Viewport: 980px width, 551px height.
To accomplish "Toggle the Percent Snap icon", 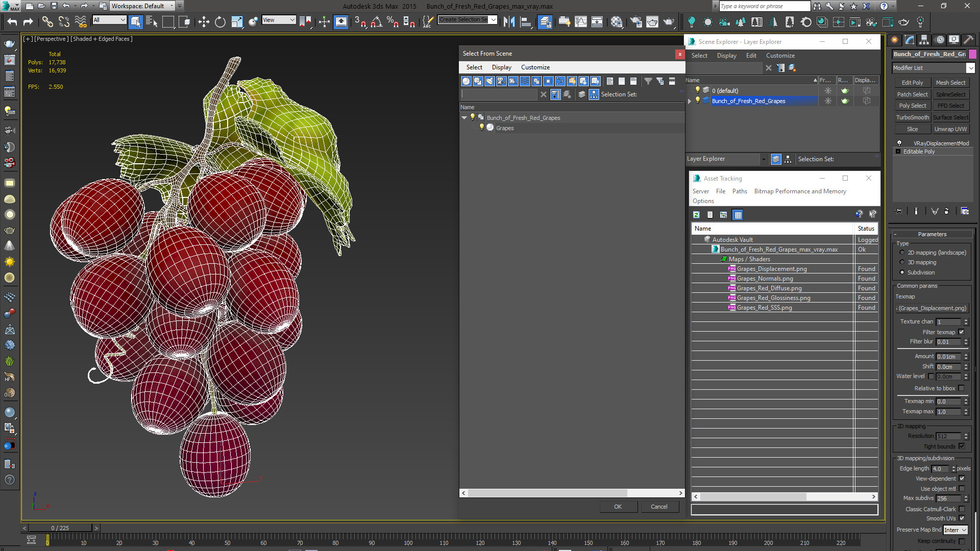I will tap(393, 22).
